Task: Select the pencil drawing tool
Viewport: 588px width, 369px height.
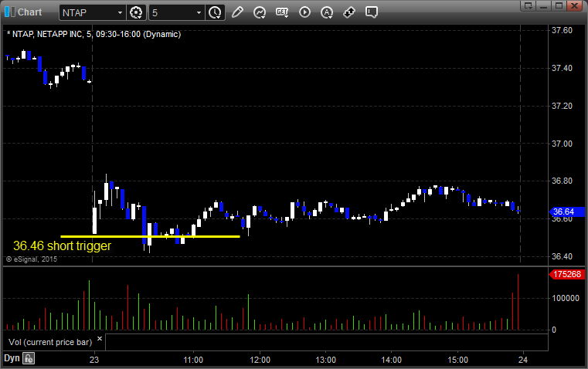Action: 237,12
